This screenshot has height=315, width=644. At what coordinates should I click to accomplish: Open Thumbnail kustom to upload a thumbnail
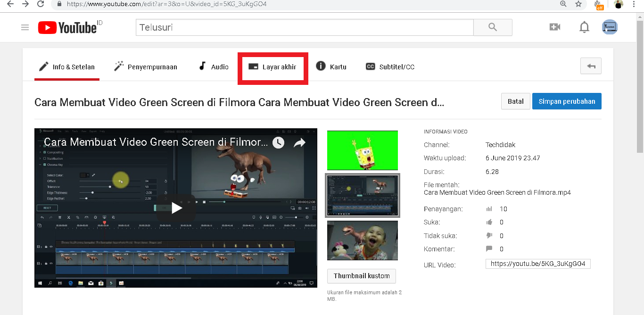point(362,276)
